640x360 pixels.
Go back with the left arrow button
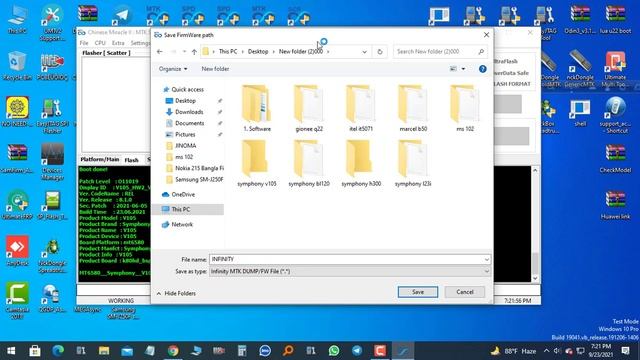tap(160, 51)
